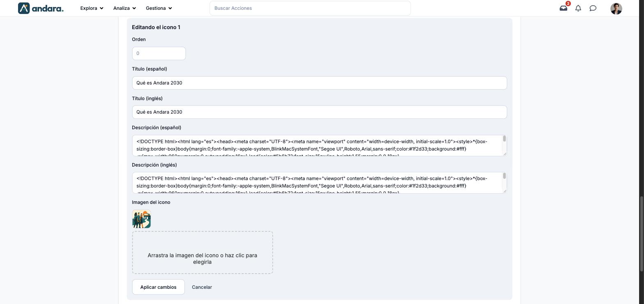Open the inbox tray with 2 notifications

[x=563, y=8]
